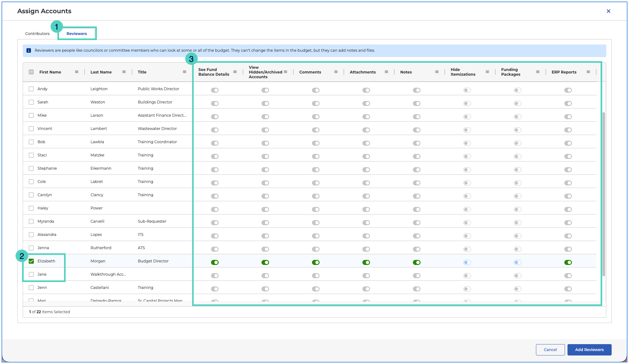Check the box for Jenn Castellani
The image size is (629, 364).
31,288
